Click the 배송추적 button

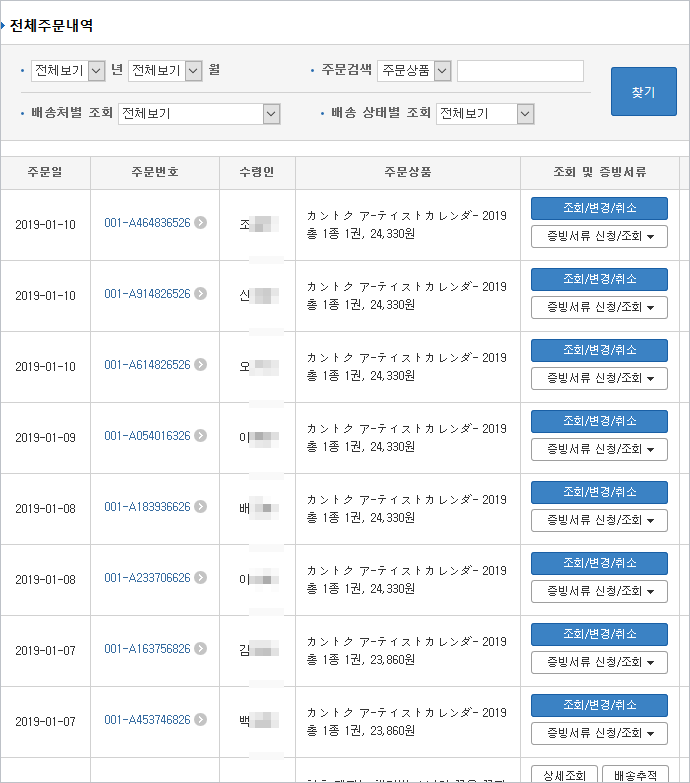click(635, 775)
